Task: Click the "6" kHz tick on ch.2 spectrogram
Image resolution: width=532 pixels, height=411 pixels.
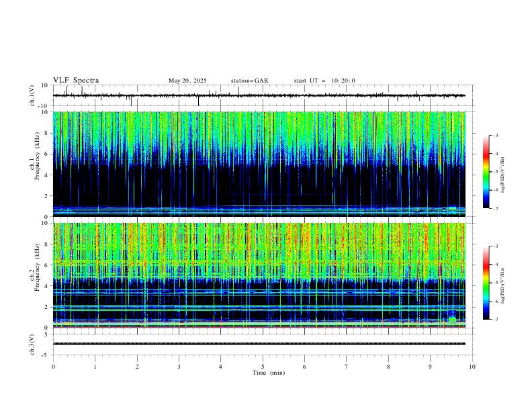Action: (x=47, y=265)
